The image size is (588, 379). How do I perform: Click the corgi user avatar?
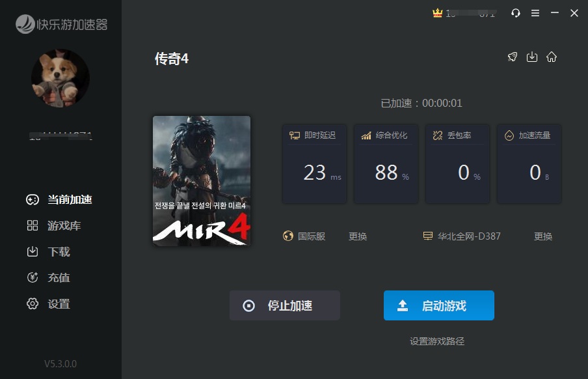click(60, 78)
